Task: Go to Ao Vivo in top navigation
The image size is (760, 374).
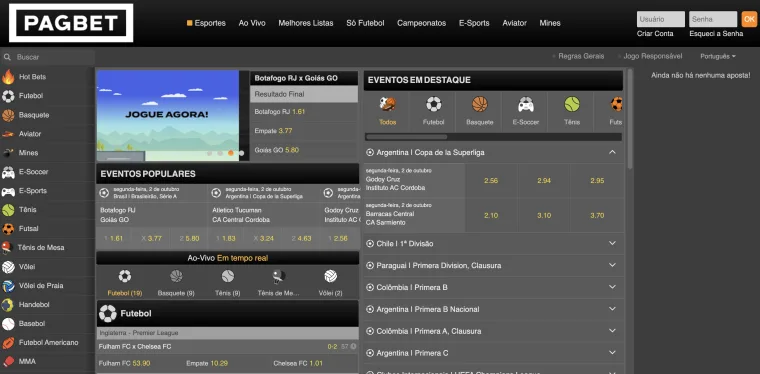Action: [252, 23]
